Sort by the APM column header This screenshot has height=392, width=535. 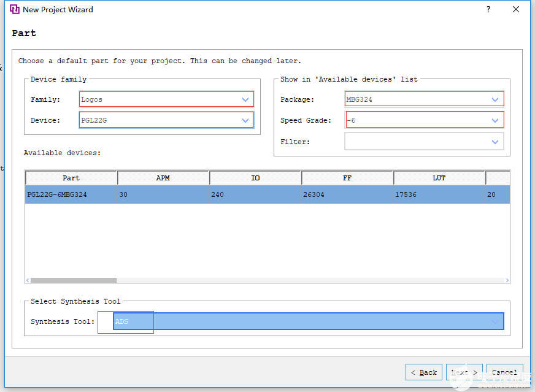(163, 178)
